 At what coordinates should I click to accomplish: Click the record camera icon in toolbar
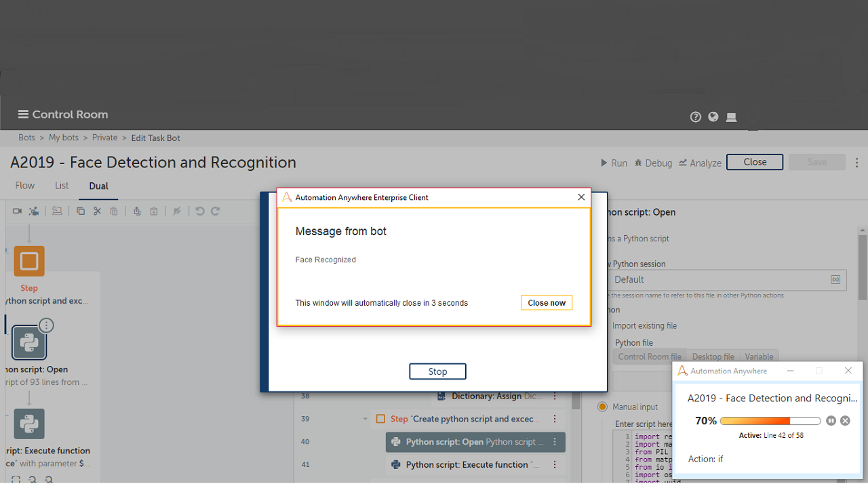pos(17,211)
